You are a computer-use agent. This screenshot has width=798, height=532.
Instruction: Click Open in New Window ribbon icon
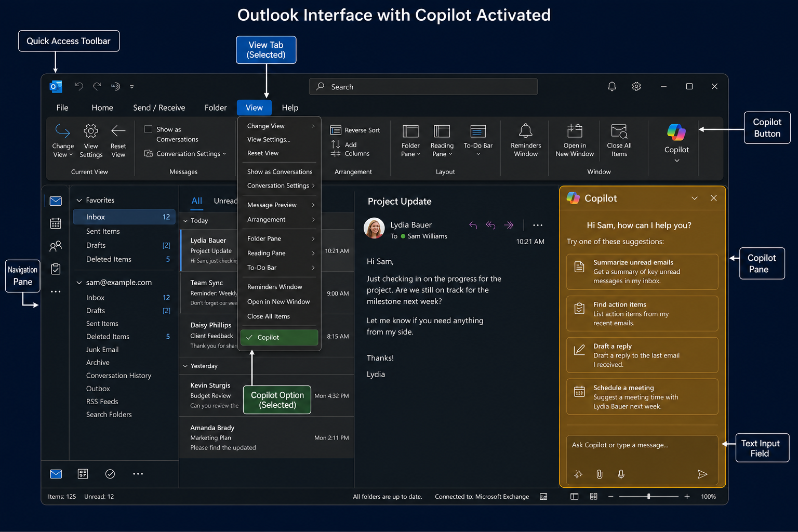tap(575, 130)
